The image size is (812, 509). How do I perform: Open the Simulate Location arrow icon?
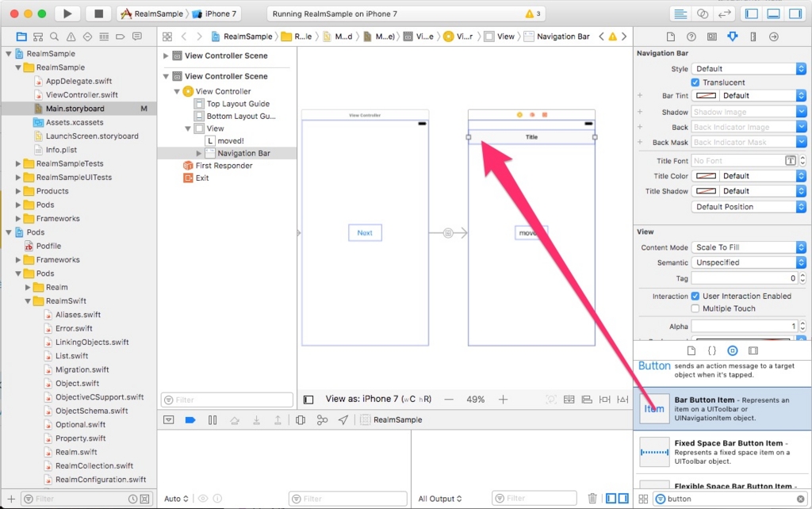(x=343, y=420)
